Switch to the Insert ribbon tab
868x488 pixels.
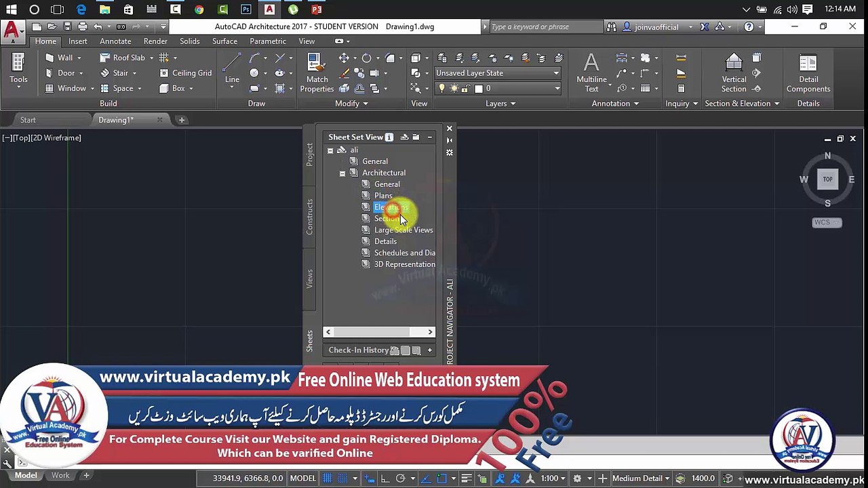coord(77,41)
